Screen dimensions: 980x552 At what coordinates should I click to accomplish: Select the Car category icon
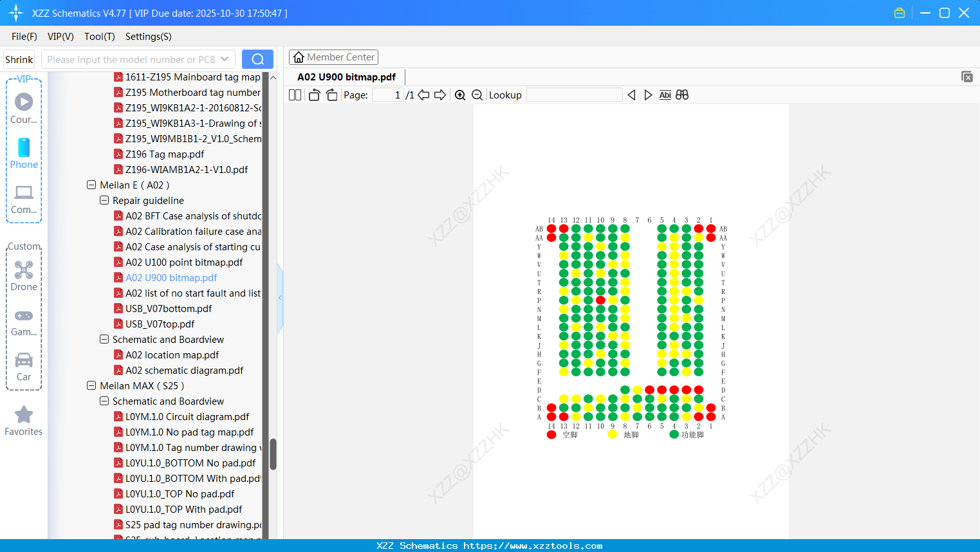click(x=24, y=367)
